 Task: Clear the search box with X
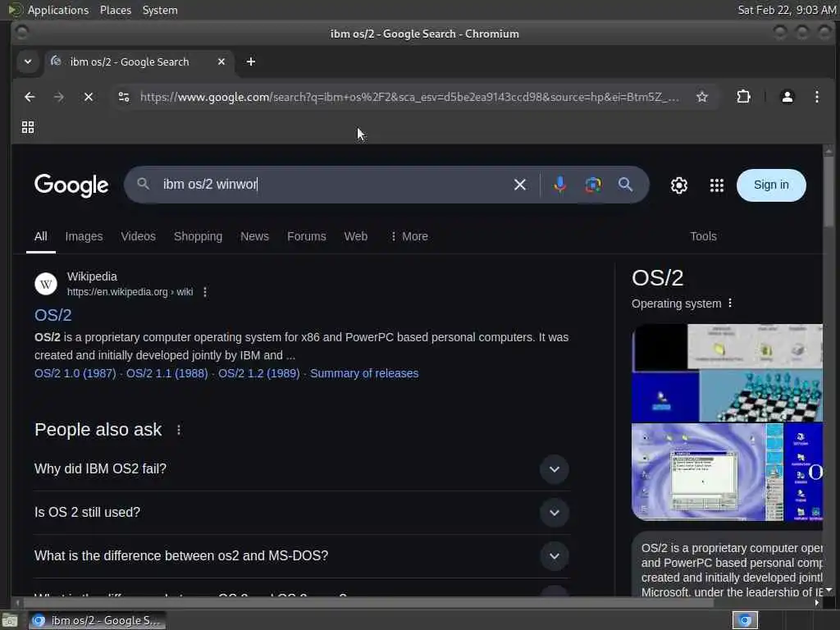[519, 185]
